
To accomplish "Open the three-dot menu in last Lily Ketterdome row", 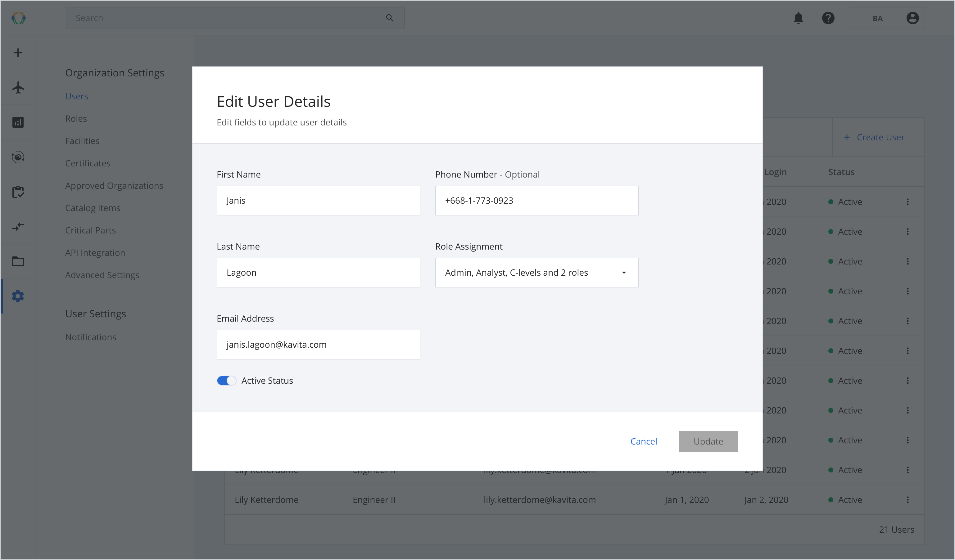I will (907, 499).
